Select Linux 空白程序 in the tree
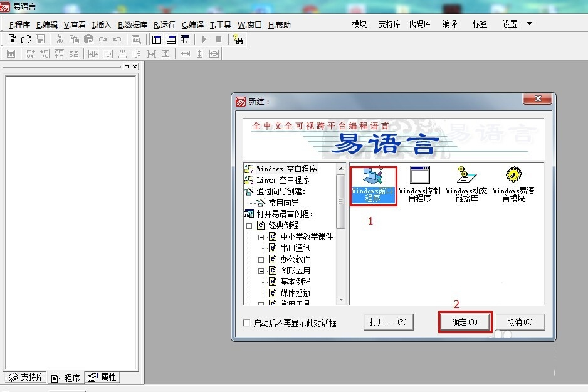 [283, 180]
